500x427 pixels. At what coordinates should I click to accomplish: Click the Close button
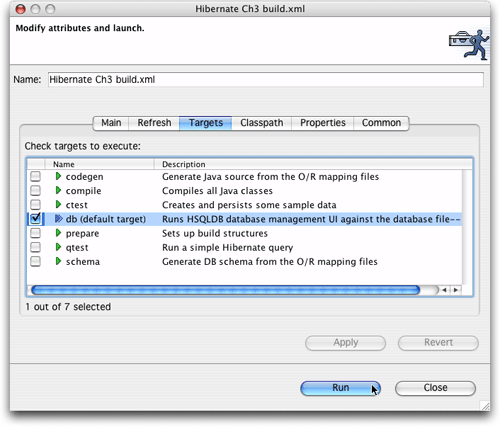pyautogui.click(x=435, y=388)
